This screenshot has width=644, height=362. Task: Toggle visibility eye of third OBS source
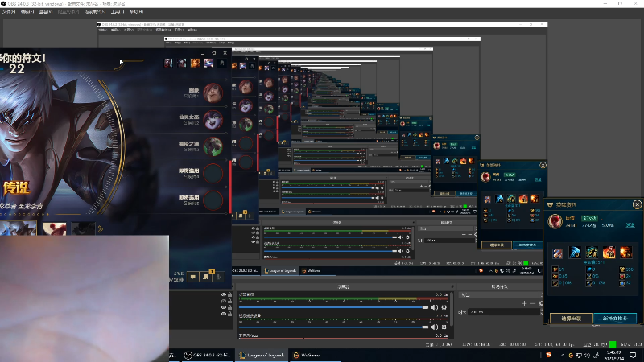224,307
